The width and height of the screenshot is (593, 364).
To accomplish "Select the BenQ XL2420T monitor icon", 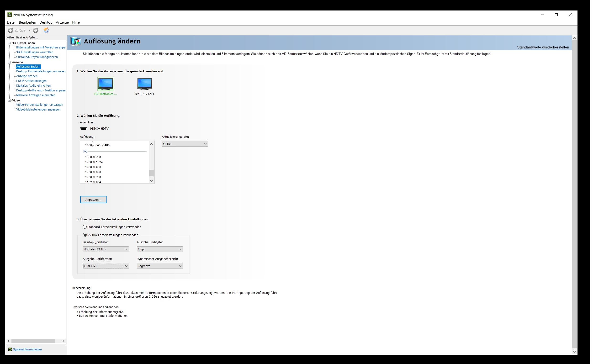I will 144,84.
